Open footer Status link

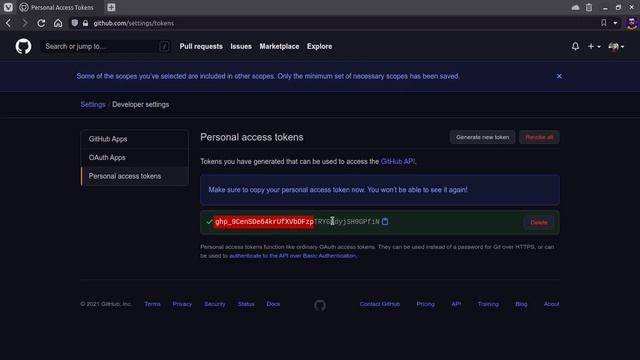point(246,304)
